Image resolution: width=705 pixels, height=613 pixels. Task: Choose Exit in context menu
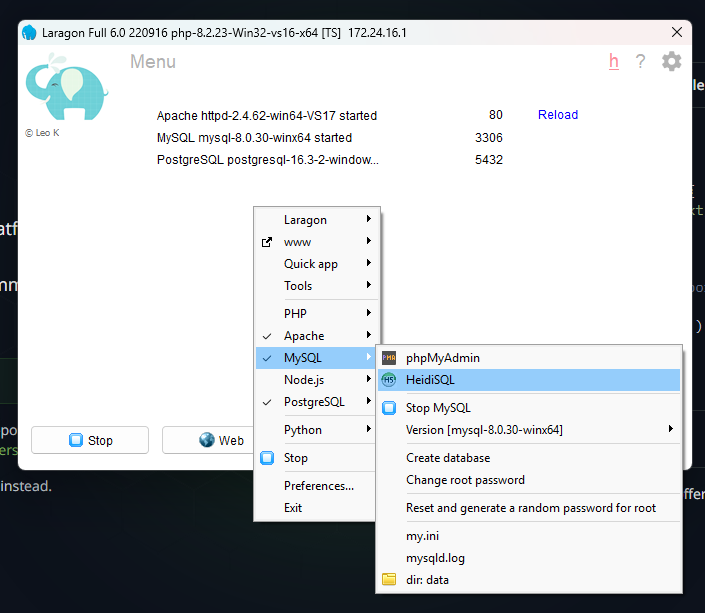pyautogui.click(x=317, y=508)
